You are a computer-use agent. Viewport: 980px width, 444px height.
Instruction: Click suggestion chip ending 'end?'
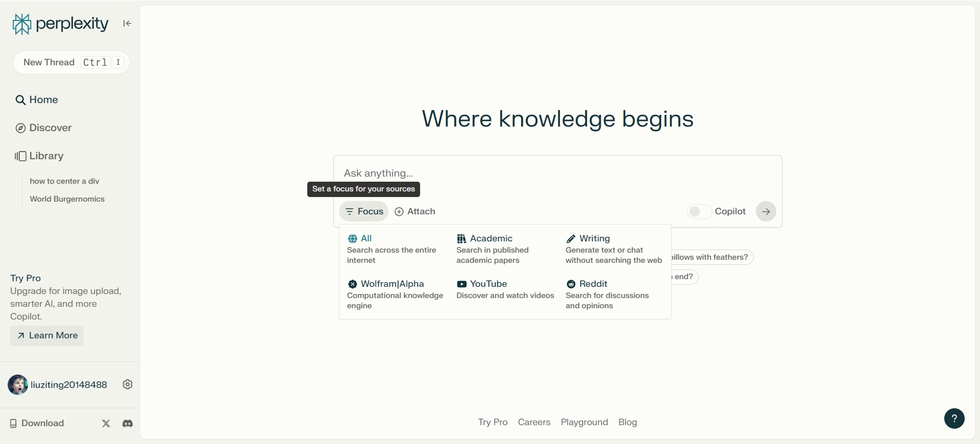point(684,277)
